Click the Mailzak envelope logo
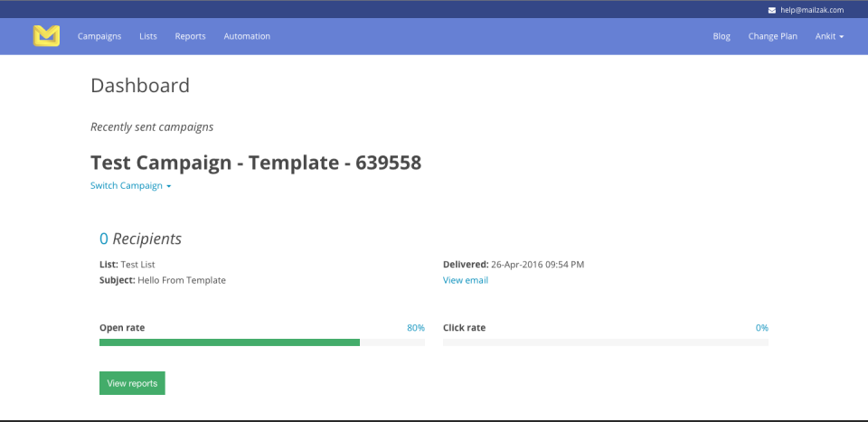The width and height of the screenshot is (868, 422). [46, 36]
